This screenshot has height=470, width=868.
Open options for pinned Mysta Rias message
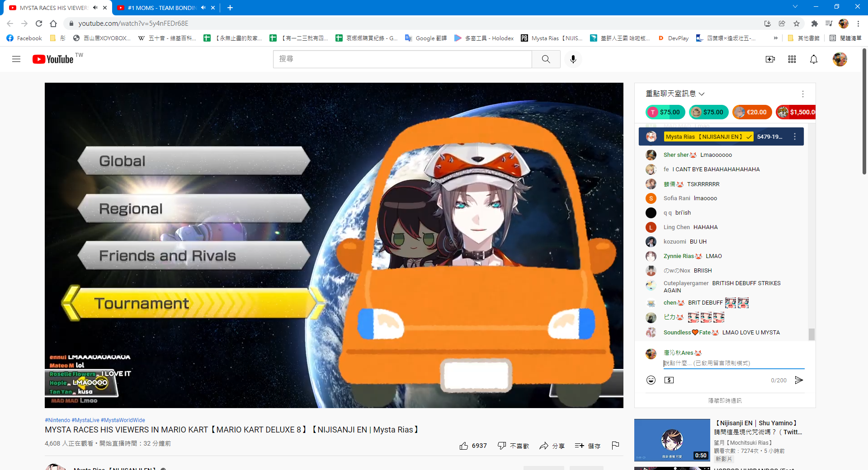[795, 136]
